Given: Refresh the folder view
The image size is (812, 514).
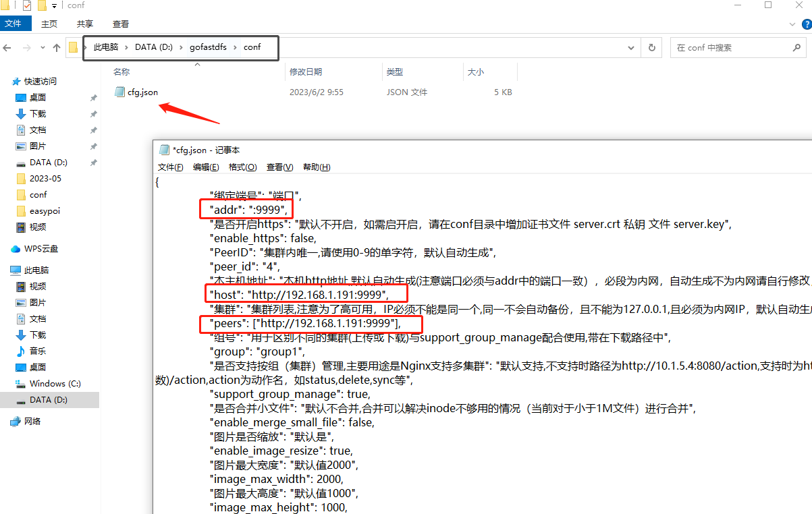Looking at the screenshot, I should (651, 48).
